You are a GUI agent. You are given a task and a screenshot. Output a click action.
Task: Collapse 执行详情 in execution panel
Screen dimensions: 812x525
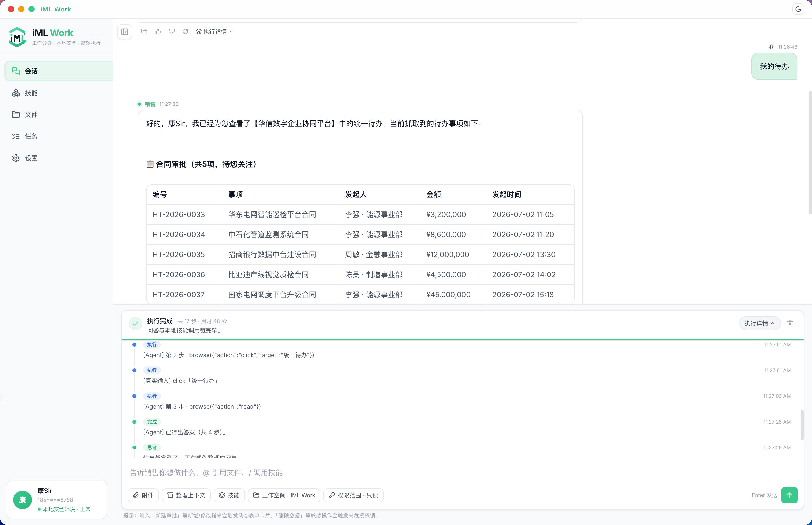point(760,323)
